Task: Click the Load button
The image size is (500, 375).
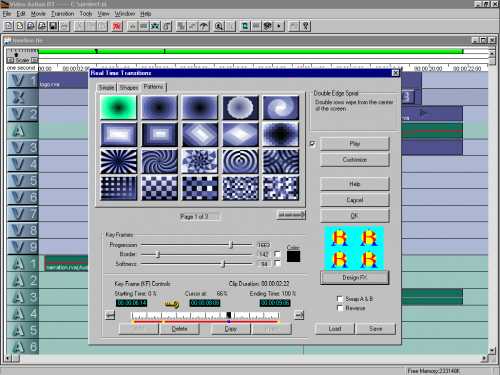Action: coord(335,329)
